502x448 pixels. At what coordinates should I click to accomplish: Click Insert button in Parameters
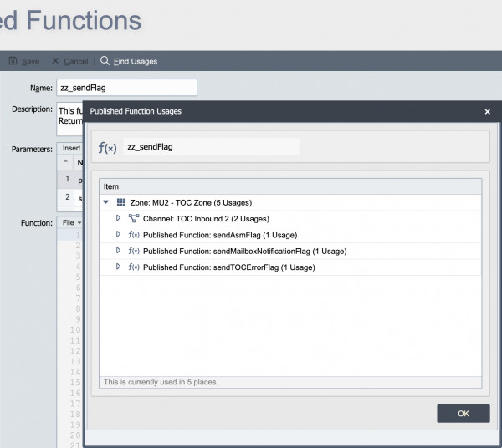click(x=71, y=148)
